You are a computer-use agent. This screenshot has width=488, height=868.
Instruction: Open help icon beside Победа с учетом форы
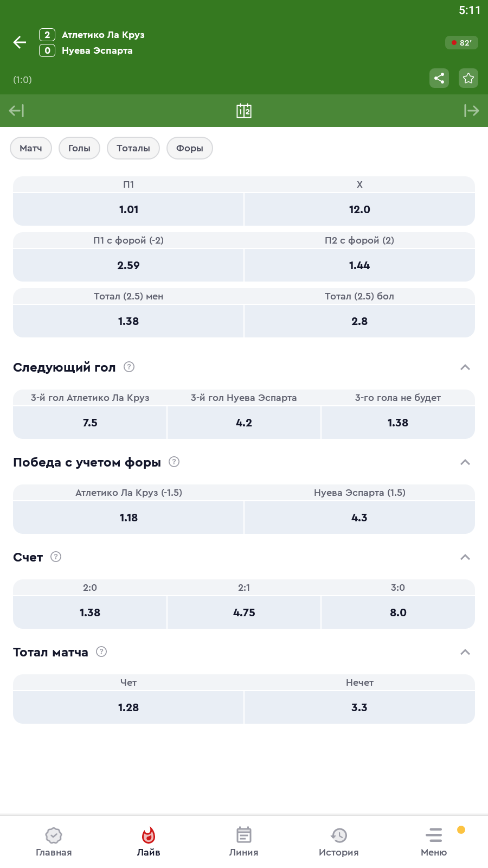click(x=174, y=462)
